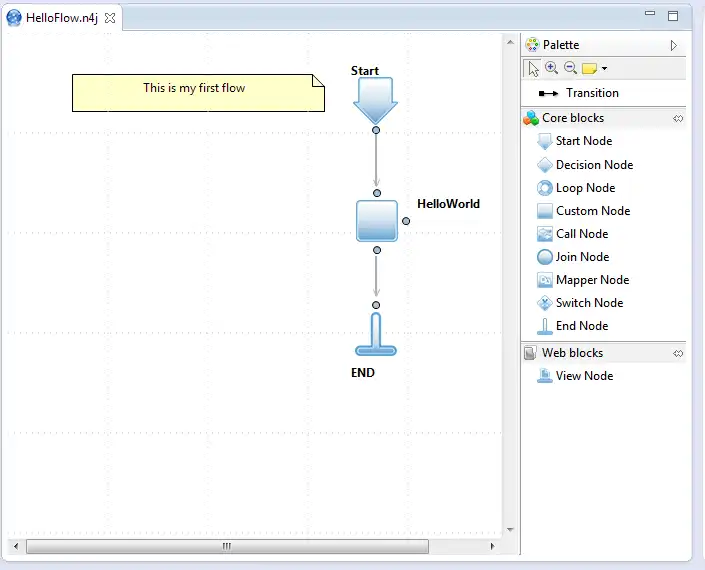Click the HelloWorld bottom output connector dot
Screen dimensions: 705x570
[x=377, y=250]
